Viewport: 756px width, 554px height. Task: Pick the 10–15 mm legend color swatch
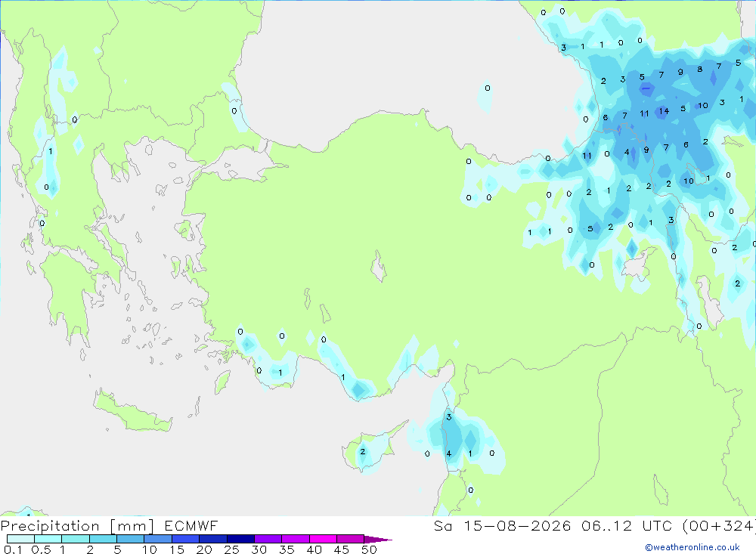pos(158,539)
